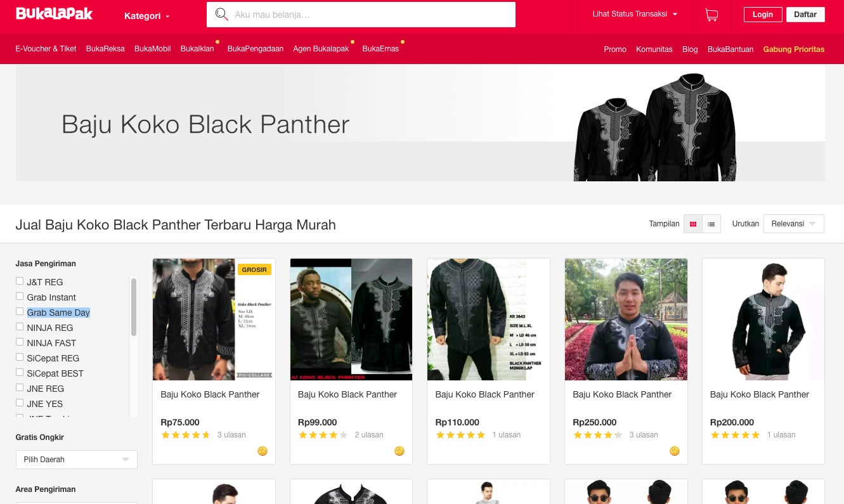Select the JNE REG checkbox
The width and height of the screenshot is (844, 504).
pyautogui.click(x=20, y=388)
